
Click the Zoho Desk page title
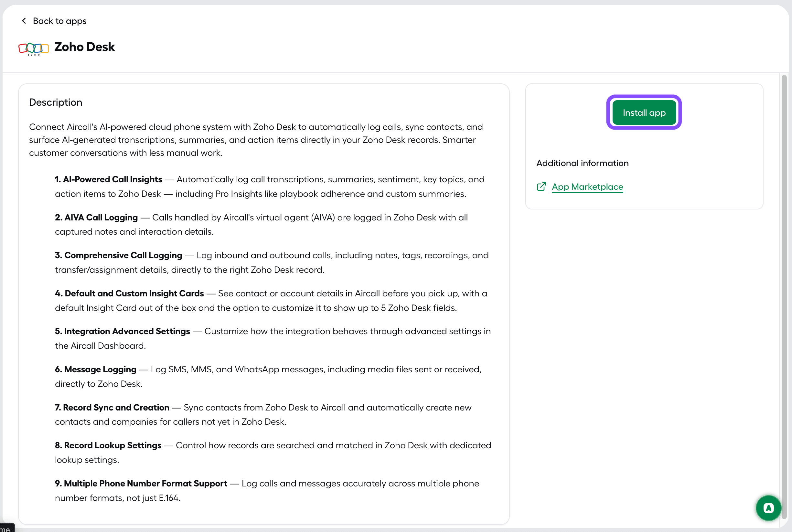click(84, 47)
